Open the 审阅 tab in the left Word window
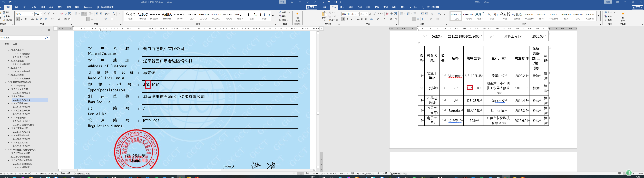The image size is (644, 178). pos(60,7)
